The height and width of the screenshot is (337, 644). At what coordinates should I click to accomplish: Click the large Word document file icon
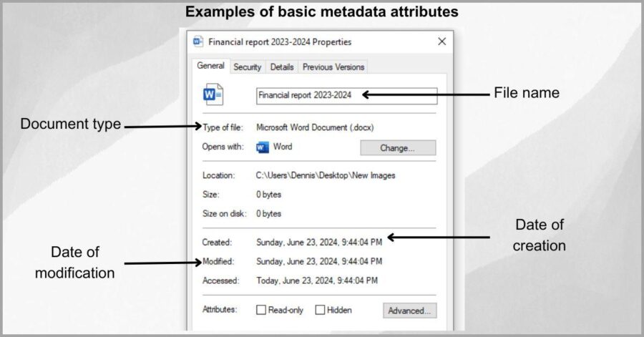[213, 94]
